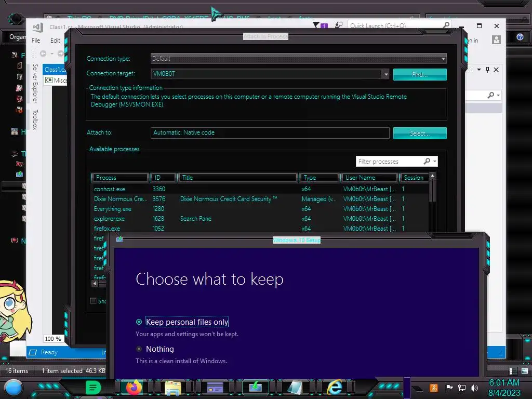
Task: Launch Firefox from the taskbar
Action: pos(134,388)
